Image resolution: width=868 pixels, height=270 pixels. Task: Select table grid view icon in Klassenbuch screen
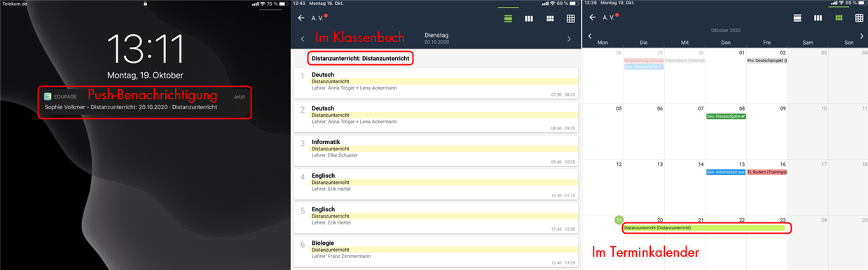[x=571, y=18]
